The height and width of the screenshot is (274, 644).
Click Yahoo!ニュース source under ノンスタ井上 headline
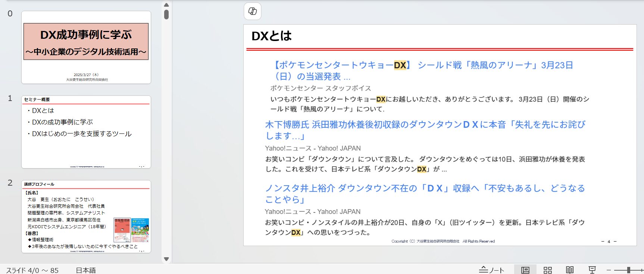point(313,212)
